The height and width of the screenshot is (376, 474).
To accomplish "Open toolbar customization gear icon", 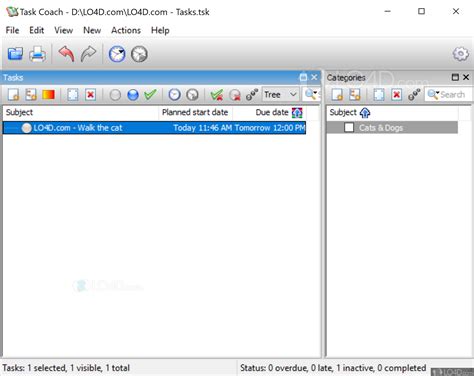I will click(461, 54).
